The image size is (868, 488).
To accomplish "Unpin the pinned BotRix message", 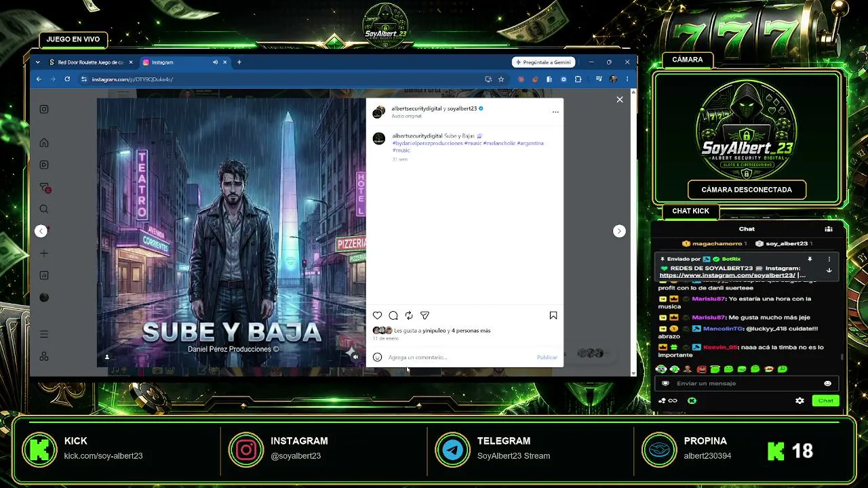I will coord(810,259).
